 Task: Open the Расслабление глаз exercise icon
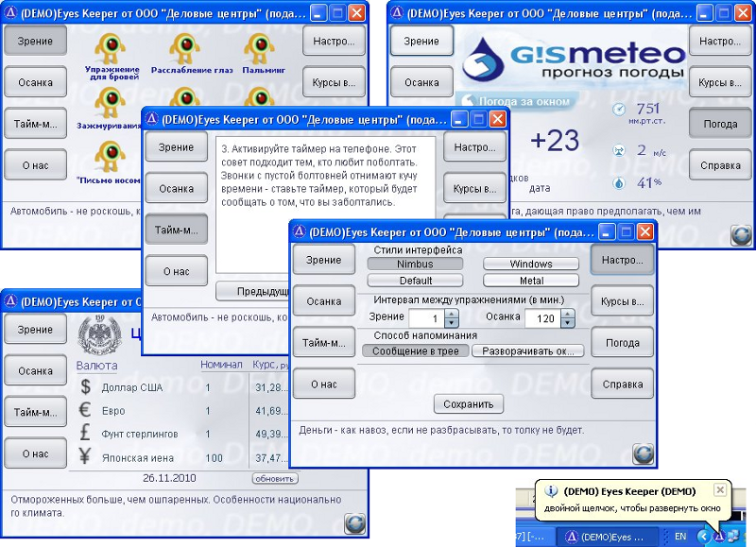[x=185, y=49]
